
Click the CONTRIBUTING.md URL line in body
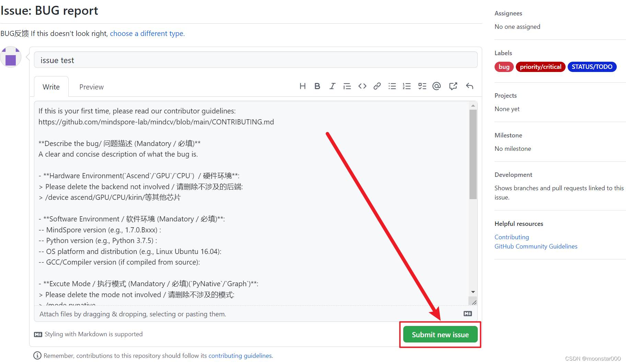pyautogui.click(x=156, y=122)
